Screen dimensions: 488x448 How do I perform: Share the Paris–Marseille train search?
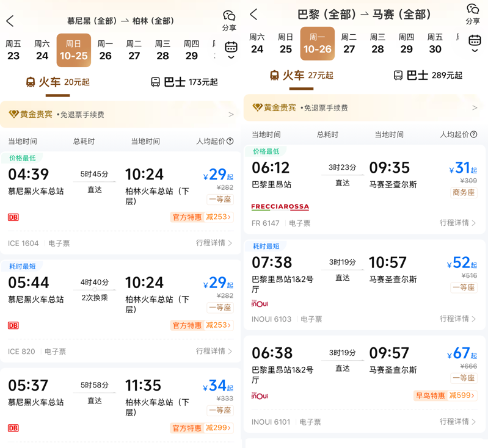pos(473,14)
